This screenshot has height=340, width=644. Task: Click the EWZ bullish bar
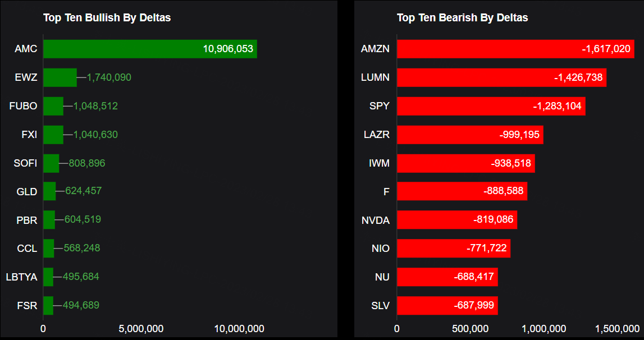click(x=60, y=77)
